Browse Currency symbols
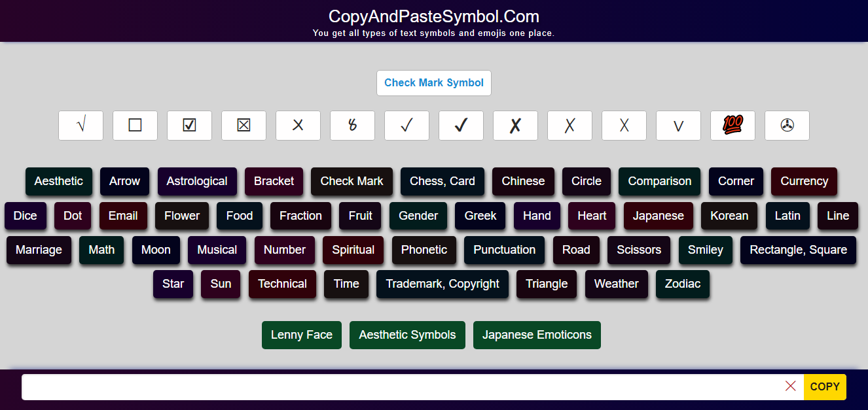This screenshot has width=868, height=410. tap(805, 181)
